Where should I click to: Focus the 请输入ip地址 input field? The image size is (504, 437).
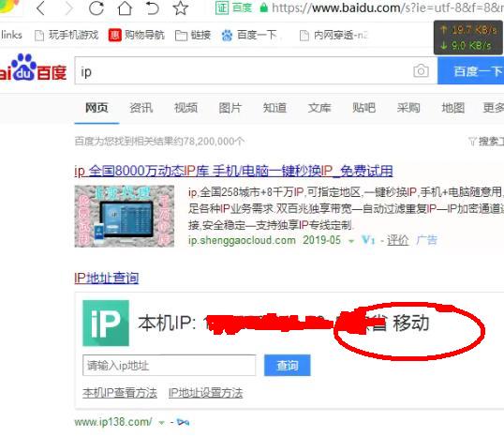[169, 365]
